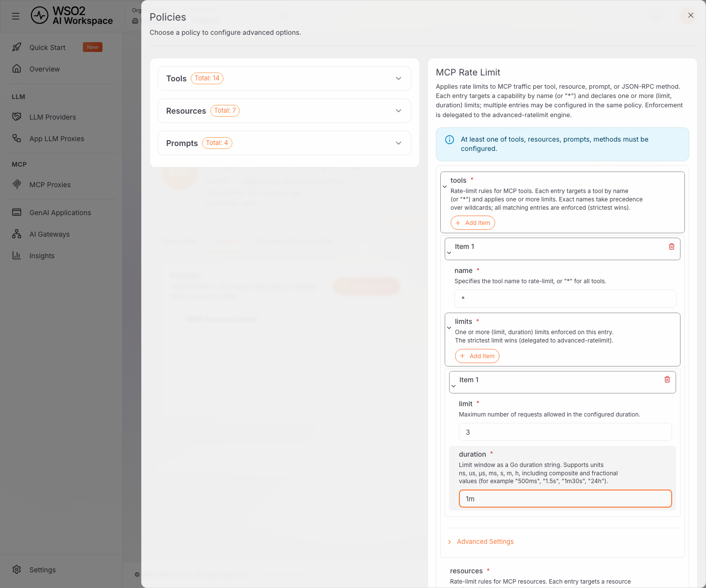Image resolution: width=706 pixels, height=588 pixels.
Task: Click plus icon of tools Add Item
Action: tap(458, 223)
